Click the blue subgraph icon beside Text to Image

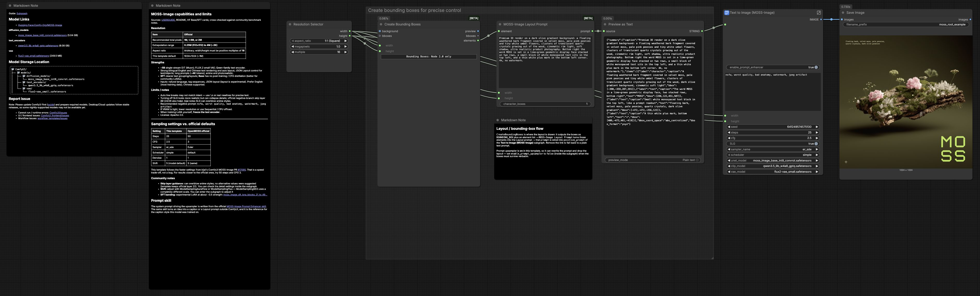[x=727, y=12]
